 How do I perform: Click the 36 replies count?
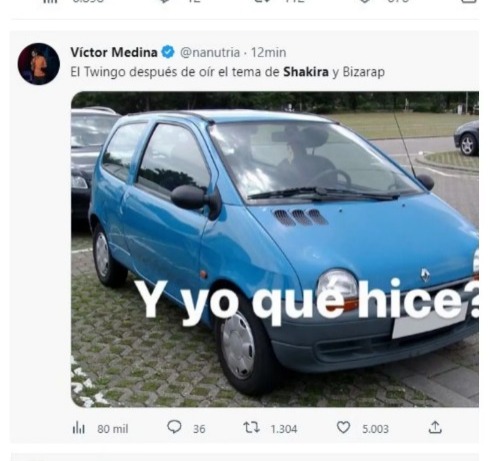click(x=199, y=429)
